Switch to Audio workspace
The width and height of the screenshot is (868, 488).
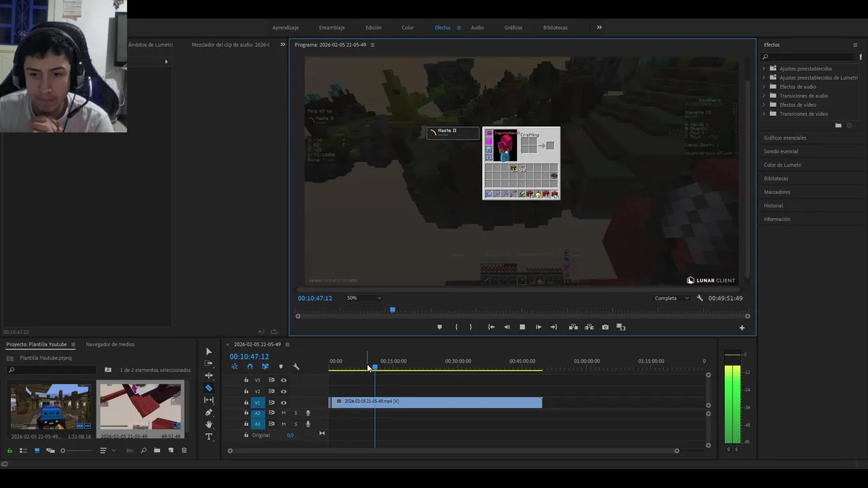click(x=477, y=28)
